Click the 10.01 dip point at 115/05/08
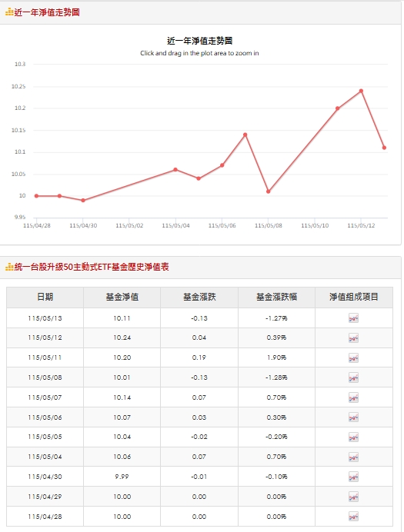This screenshot has width=404, height=532. pos(269,191)
